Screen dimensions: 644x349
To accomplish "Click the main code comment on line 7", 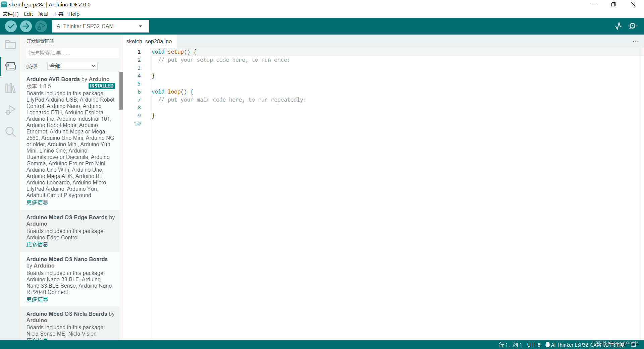I will (x=232, y=100).
